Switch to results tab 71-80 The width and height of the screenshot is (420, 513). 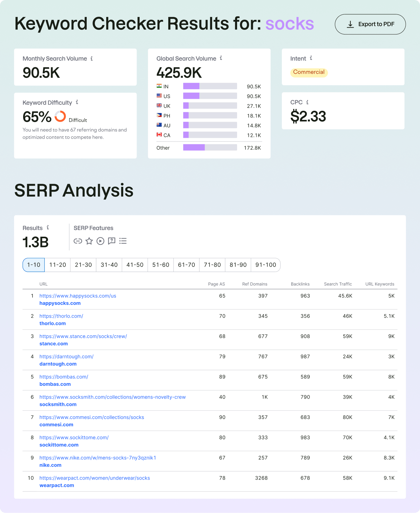pyautogui.click(x=212, y=265)
